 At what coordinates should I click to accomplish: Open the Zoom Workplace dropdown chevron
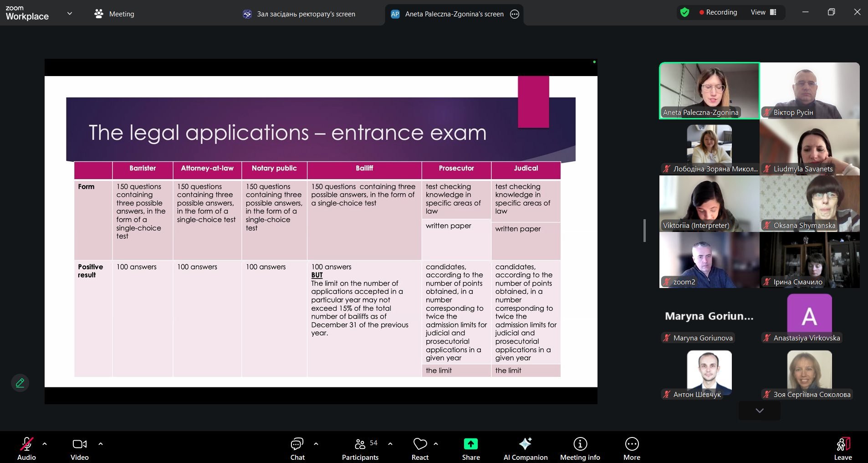[x=70, y=14]
